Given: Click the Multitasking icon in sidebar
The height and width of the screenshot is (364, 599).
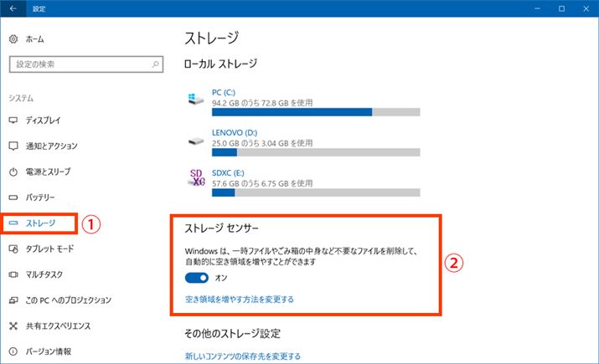Looking at the screenshot, I should 13,274.
